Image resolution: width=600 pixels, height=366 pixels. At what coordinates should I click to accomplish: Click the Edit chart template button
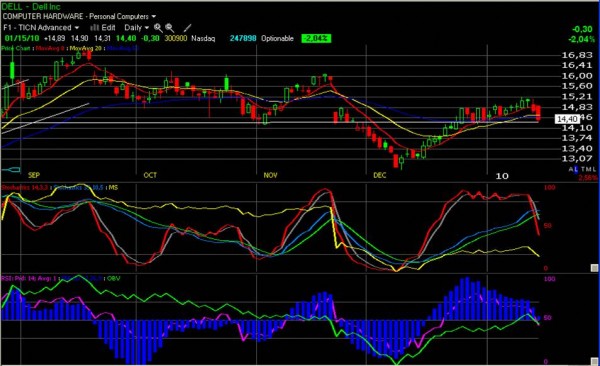[x=103, y=28]
